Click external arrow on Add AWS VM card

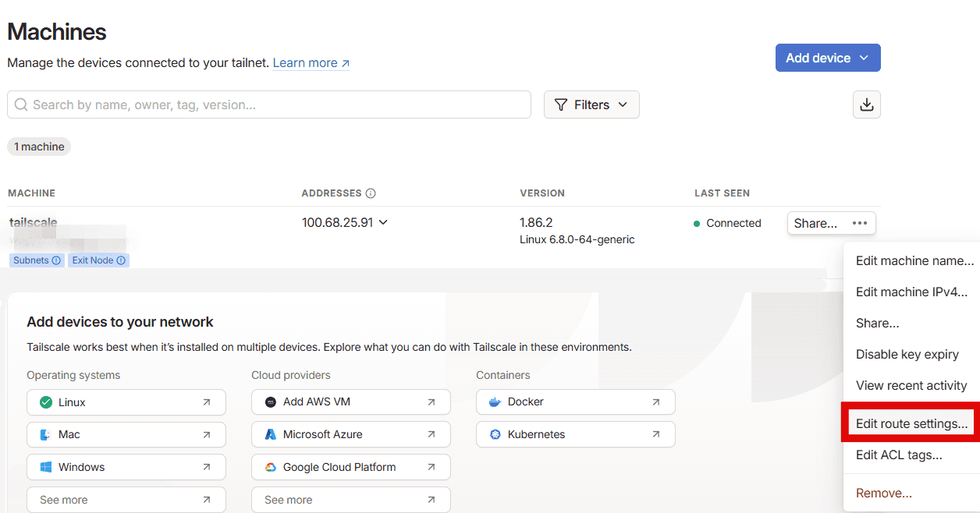431,402
